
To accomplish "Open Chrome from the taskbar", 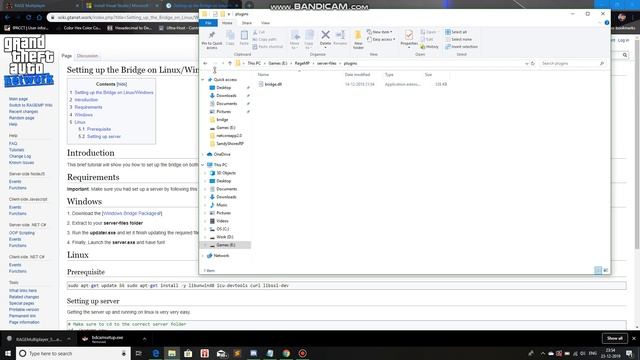I will coord(286,353).
